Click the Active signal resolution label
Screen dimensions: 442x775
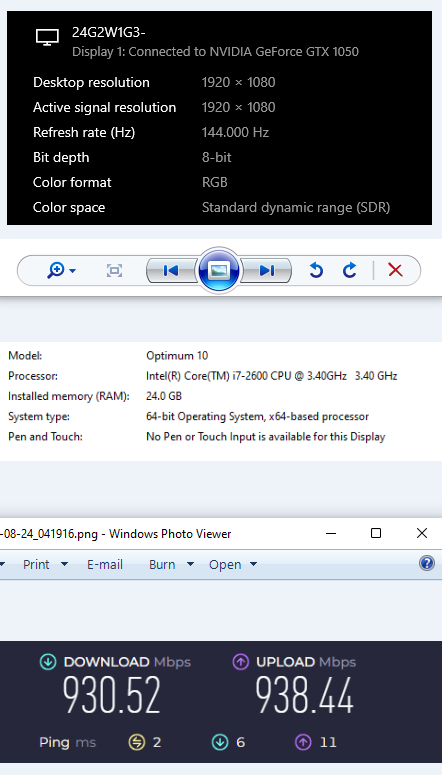tap(104, 107)
